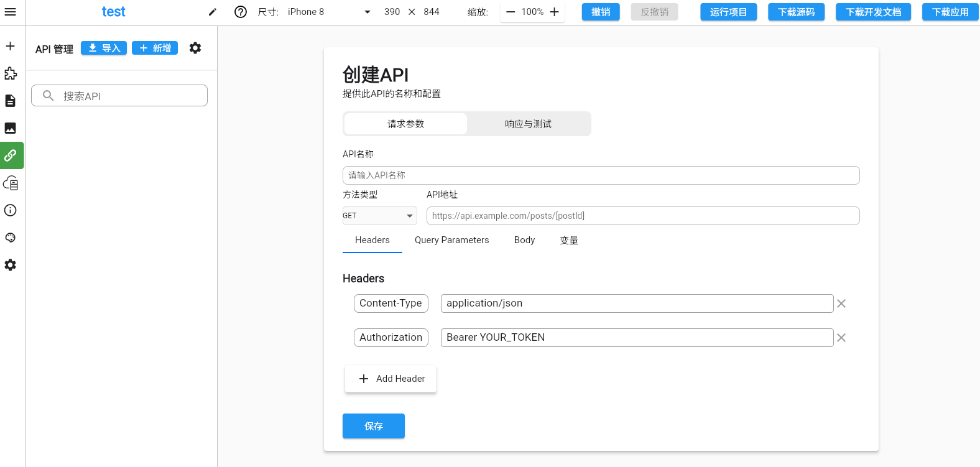Viewport: 980px width, 467px height.
Task: Open the hamburger menu icon
Action: 11,12
